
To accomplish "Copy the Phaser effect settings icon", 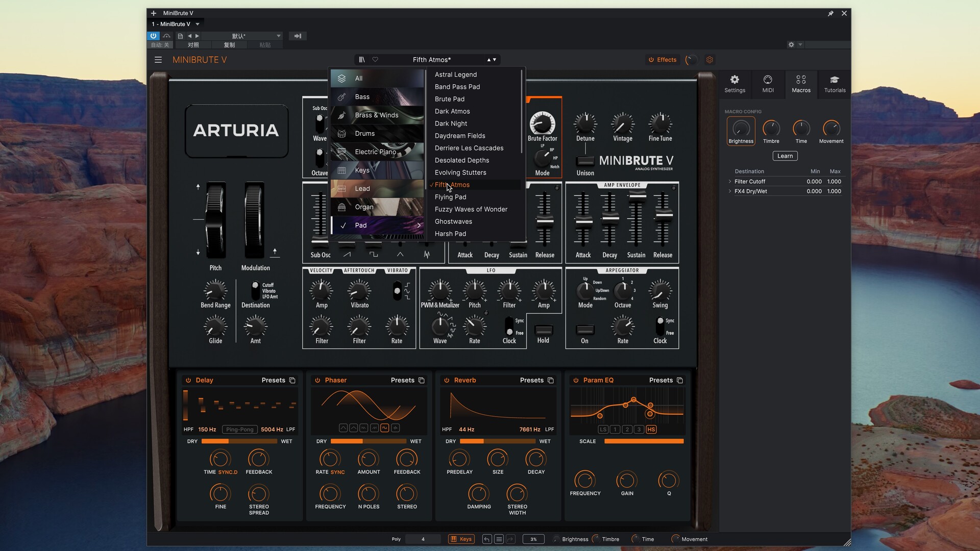I will coord(422,380).
